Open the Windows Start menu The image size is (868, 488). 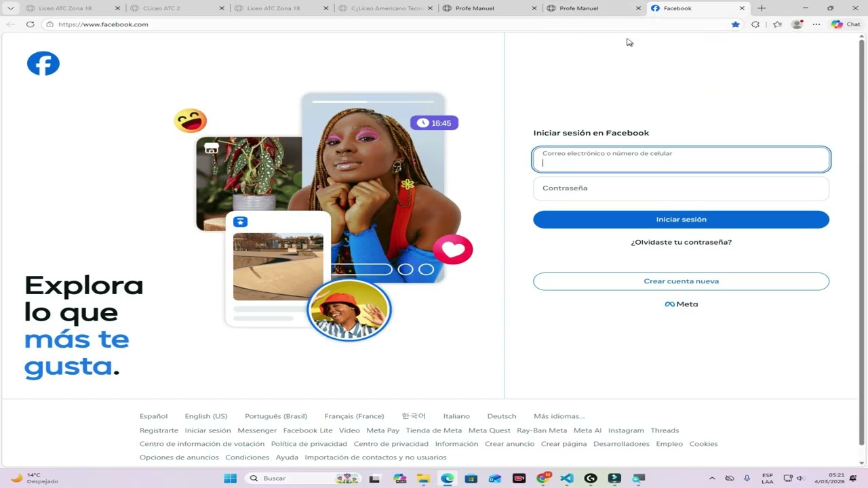pos(231,479)
